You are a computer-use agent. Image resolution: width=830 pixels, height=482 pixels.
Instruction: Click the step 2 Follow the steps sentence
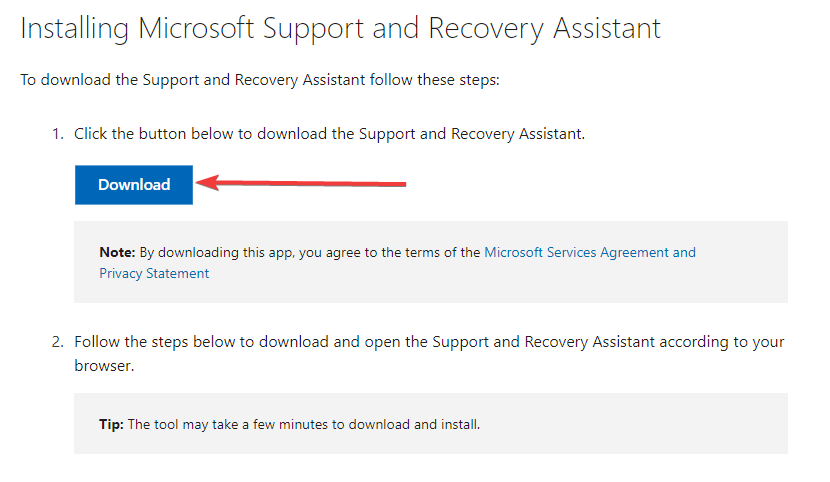(429, 353)
